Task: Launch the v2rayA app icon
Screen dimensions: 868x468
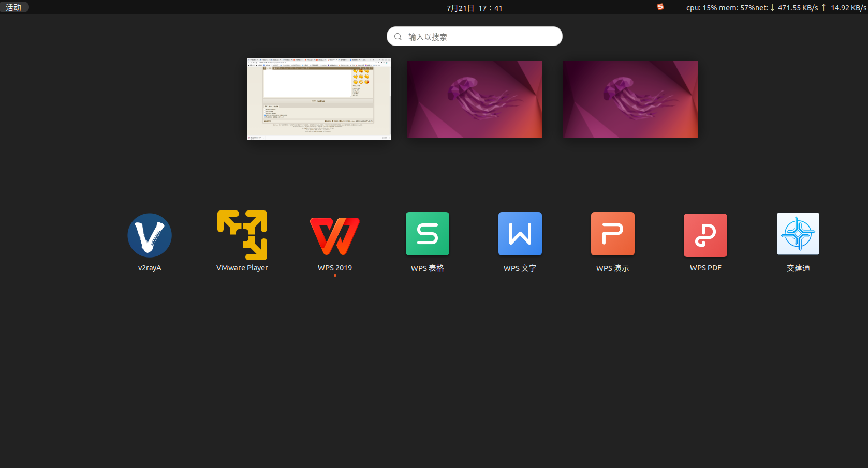Action: click(150, 235)
